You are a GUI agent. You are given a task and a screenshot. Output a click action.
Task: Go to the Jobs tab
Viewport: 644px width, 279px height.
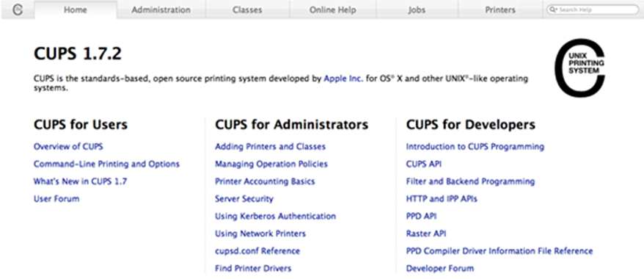point(417,10)
